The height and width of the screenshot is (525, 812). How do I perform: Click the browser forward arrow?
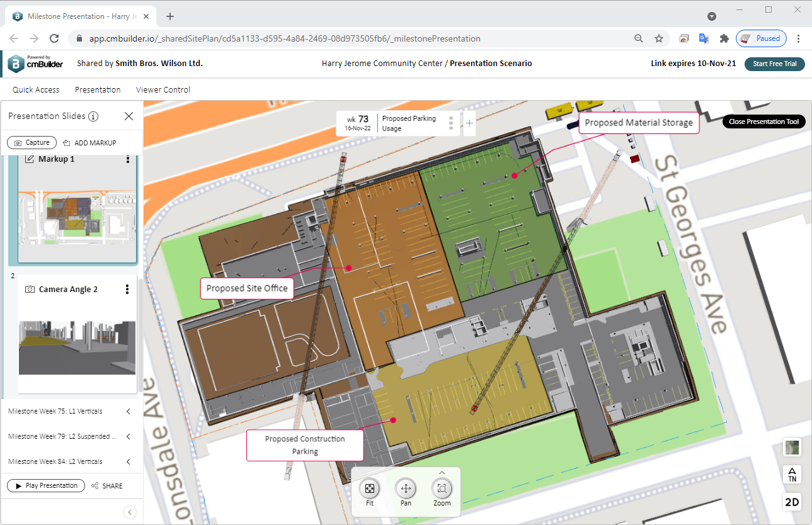[34, 38]
